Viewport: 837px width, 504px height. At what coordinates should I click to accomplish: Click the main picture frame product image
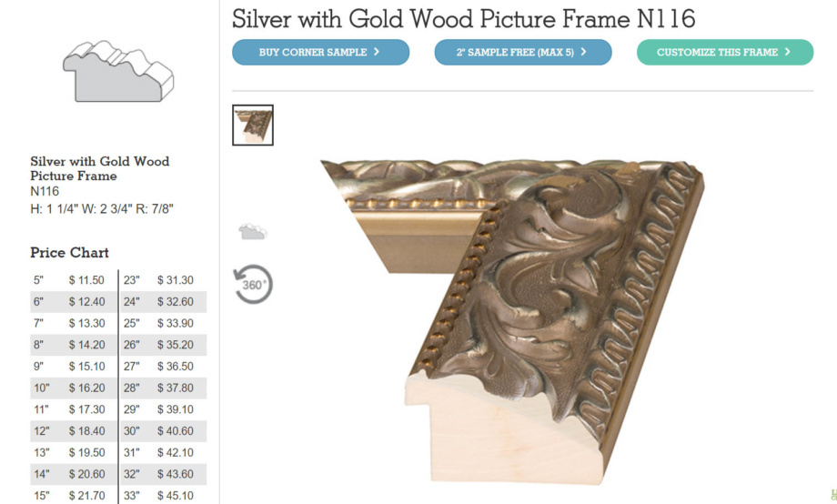tap(512, 322)
